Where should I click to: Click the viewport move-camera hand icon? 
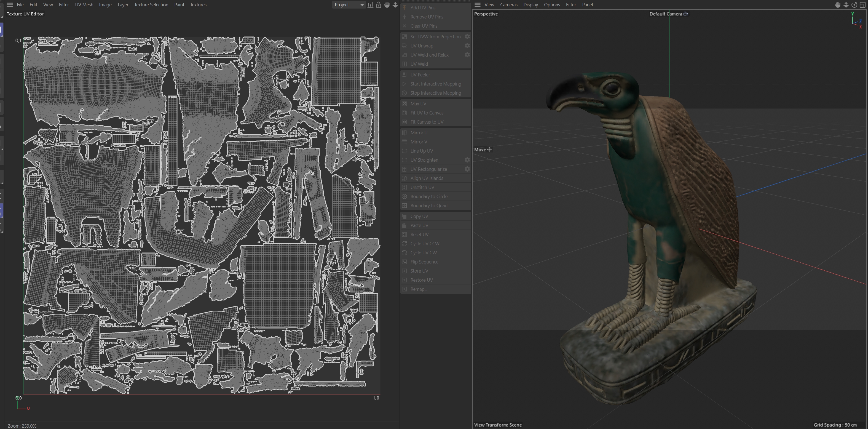point(837,5)
